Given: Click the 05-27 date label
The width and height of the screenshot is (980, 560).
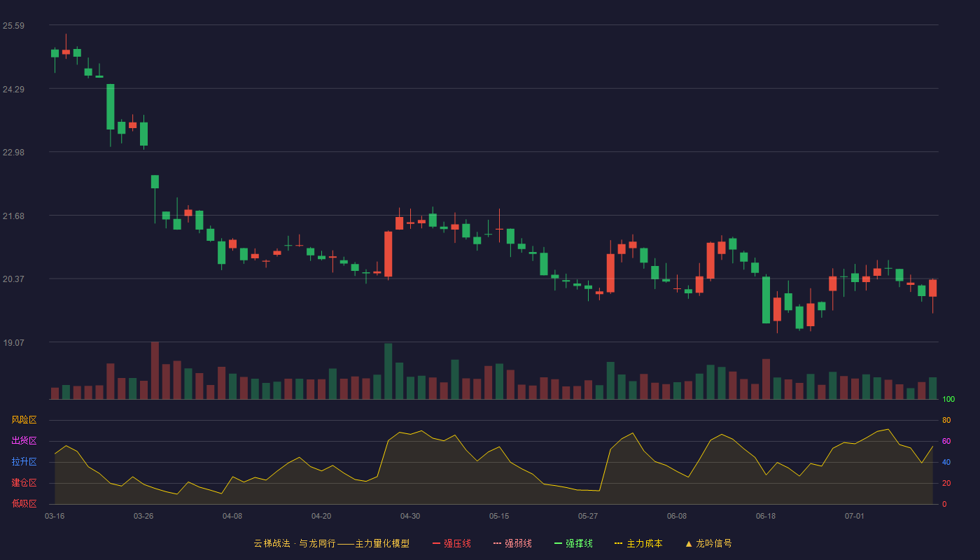Looking at the screenshot, I should click(x=588, y=516).
